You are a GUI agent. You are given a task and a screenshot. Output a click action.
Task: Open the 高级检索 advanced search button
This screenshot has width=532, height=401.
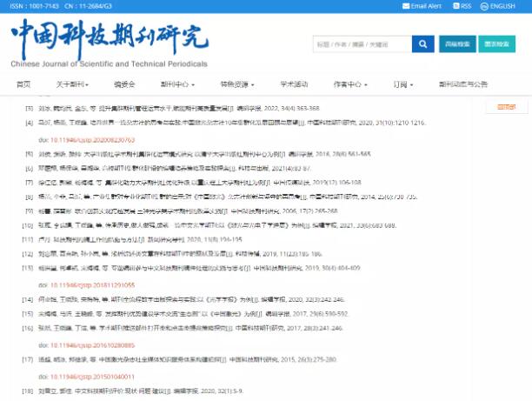(457, 44)
